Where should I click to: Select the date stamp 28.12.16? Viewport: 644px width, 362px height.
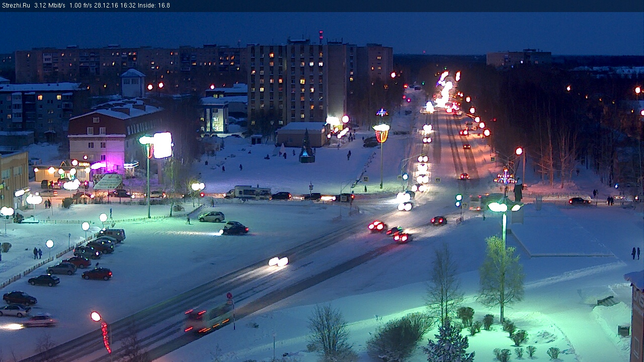pos(106,6)
